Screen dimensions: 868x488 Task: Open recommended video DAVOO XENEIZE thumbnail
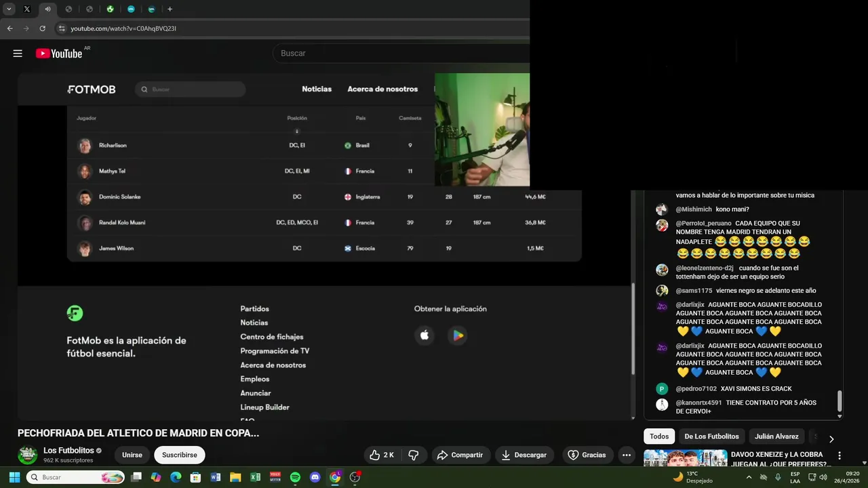[686, 459]
